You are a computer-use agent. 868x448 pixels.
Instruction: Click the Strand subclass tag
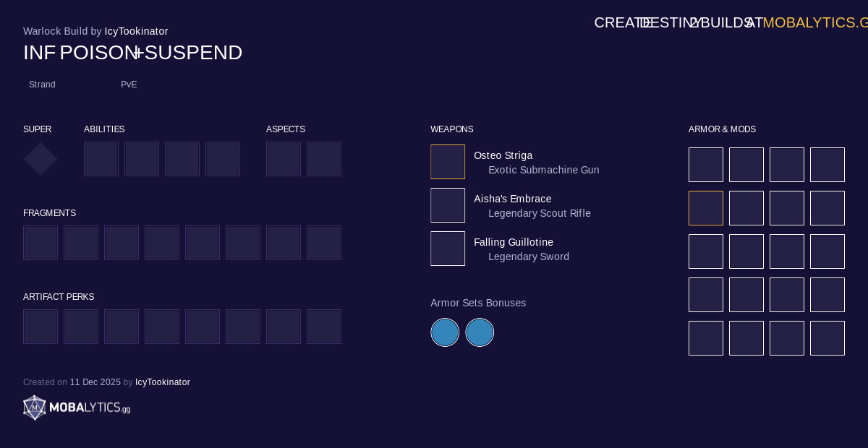coord(42,85)
